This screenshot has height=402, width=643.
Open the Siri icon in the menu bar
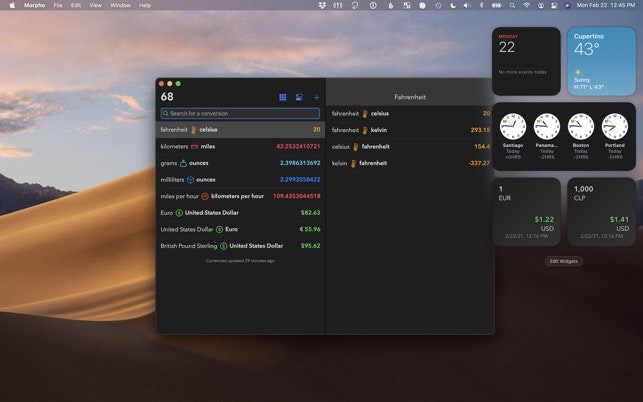[567, 5]
